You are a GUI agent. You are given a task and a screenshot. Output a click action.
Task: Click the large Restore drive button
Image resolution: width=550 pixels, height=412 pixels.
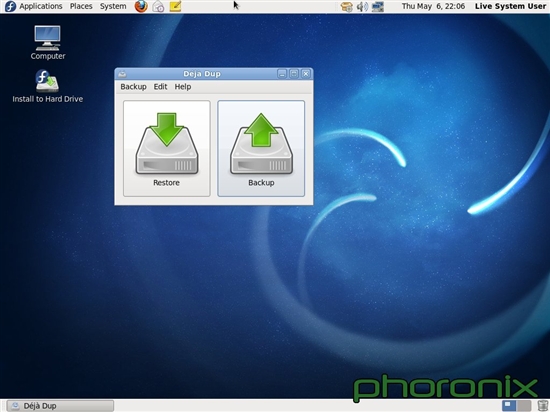tap(167, 148)
